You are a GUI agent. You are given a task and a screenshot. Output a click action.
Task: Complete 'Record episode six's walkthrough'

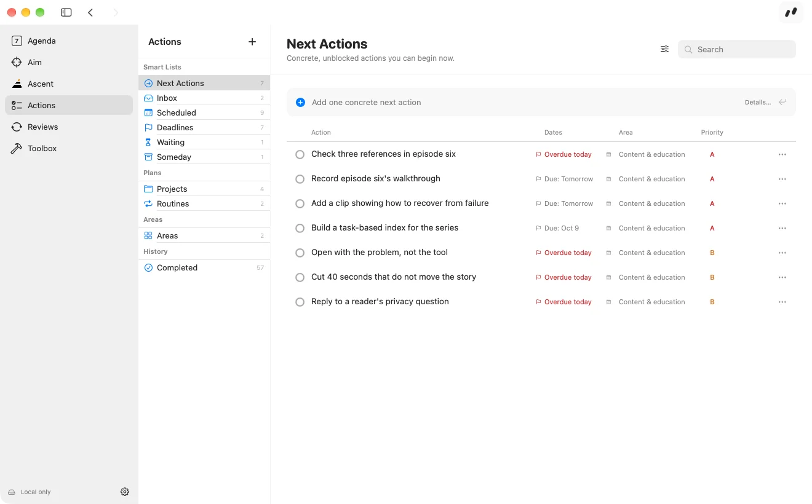point(300,179)
